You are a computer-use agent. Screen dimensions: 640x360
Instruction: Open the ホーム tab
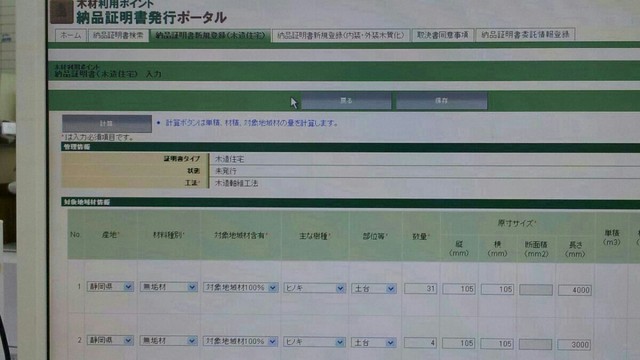71,35
